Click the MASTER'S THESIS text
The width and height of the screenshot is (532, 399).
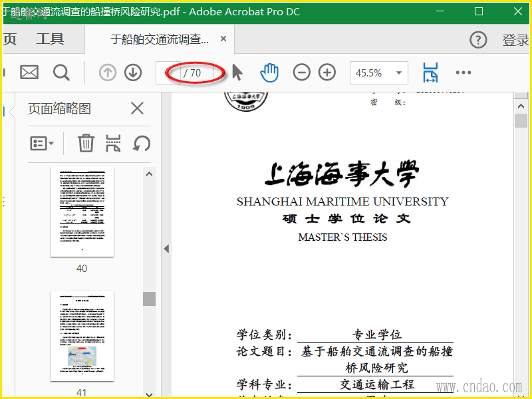(342, 237)
